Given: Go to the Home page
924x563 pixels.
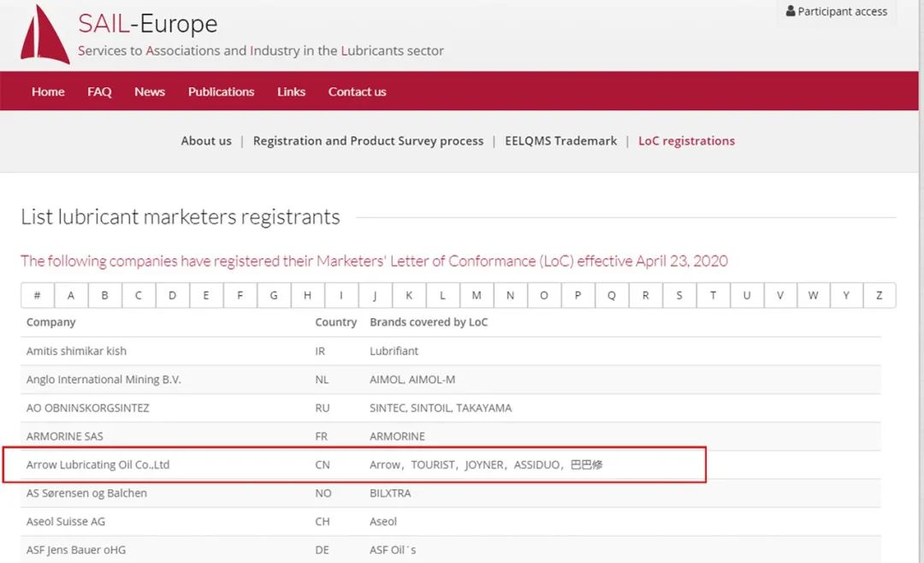Looking at the screenshot, I should pyautogui.click(x=48, y=92).
